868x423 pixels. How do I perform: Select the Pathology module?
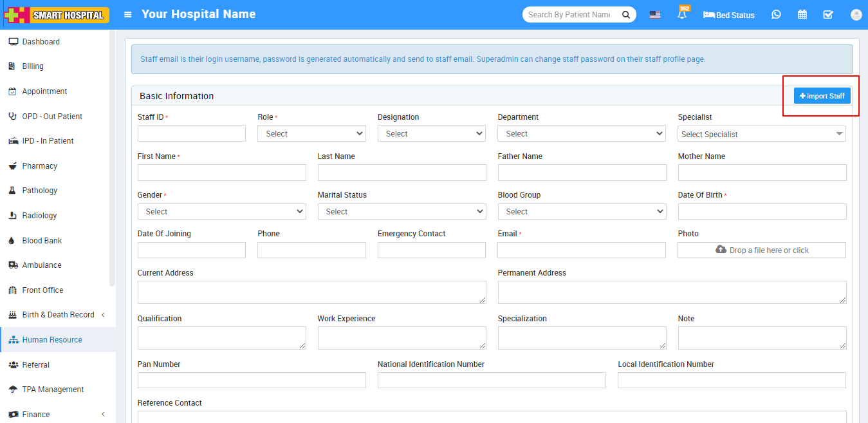[39, 190]
